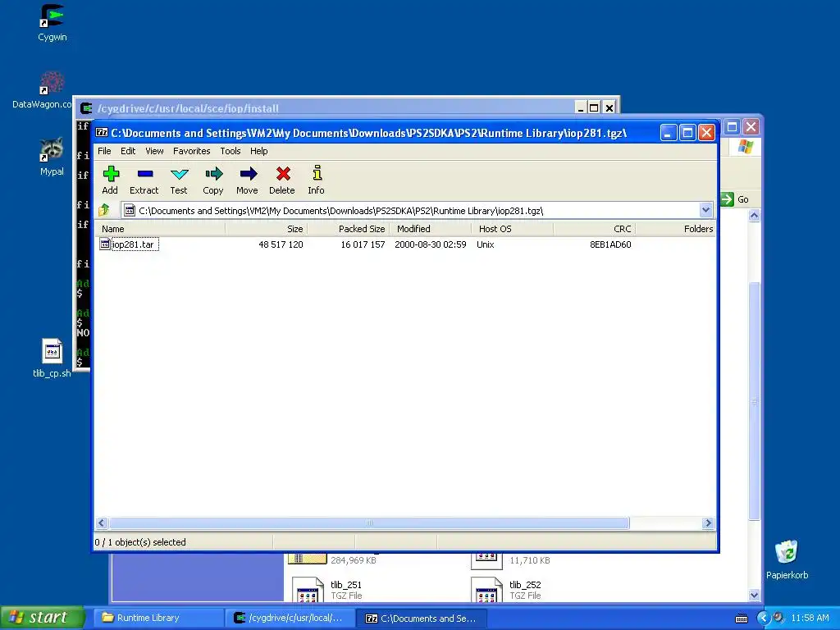Click the tlib_252 file name in Explorer
This screenshot has height=630, width=840.
[x=525, y=584]
